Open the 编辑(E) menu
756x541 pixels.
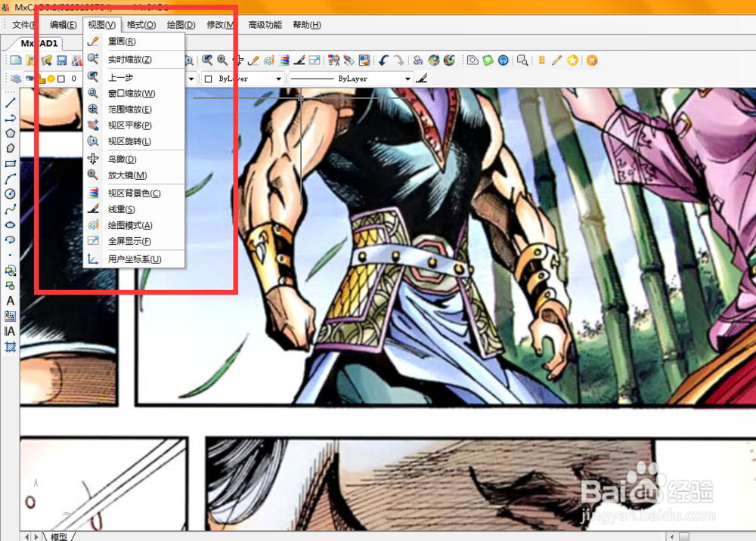tap(64, 25)
